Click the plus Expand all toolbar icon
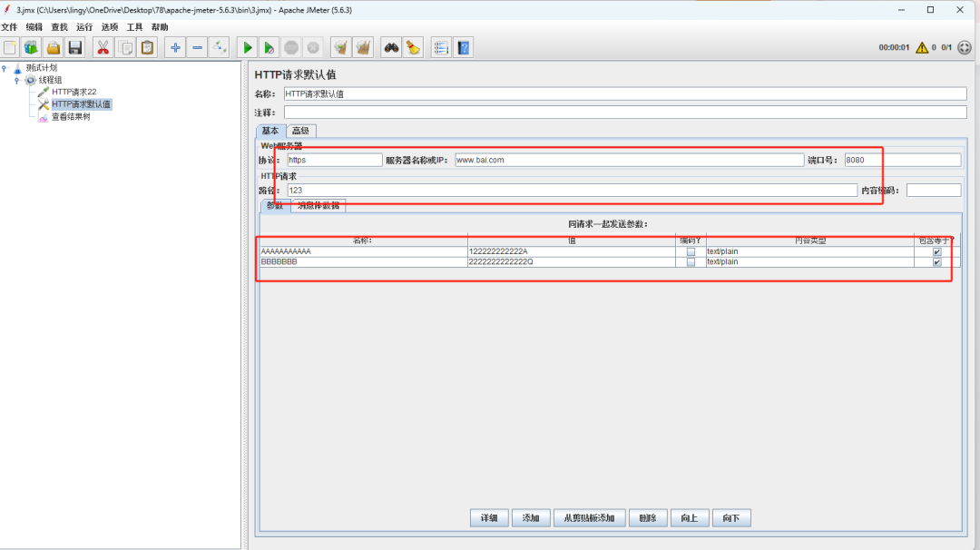Screen dimensions: 980x550 click(175, 48)
